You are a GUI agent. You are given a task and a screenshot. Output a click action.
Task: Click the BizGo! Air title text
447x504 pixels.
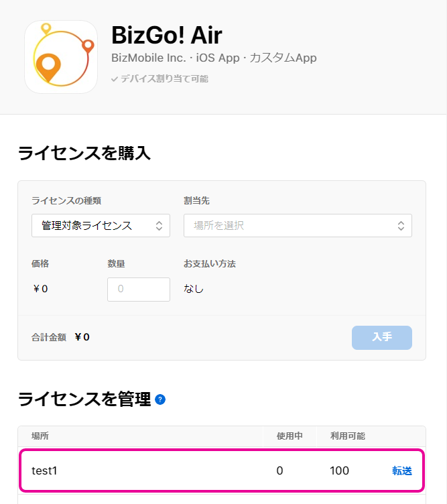tap(166, 35)
